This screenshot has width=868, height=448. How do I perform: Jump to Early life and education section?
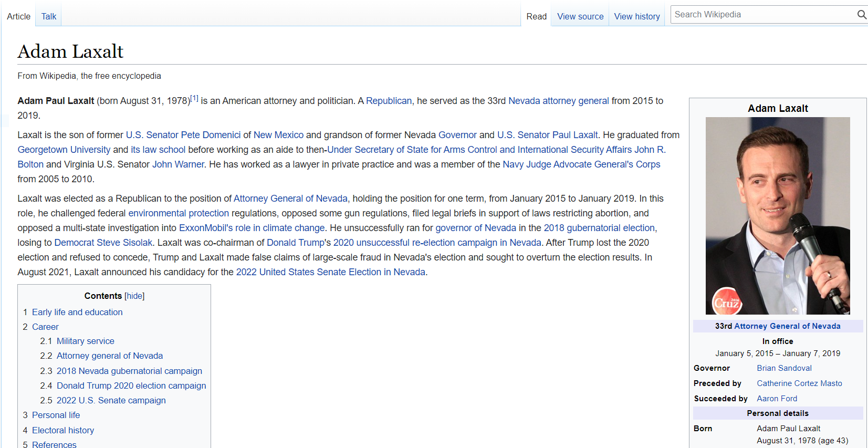77,312
